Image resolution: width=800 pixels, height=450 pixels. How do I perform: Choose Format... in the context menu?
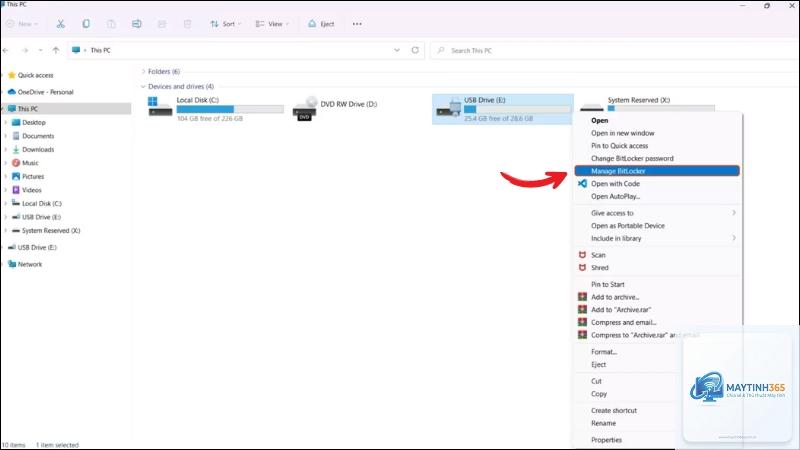coord(604,352)
